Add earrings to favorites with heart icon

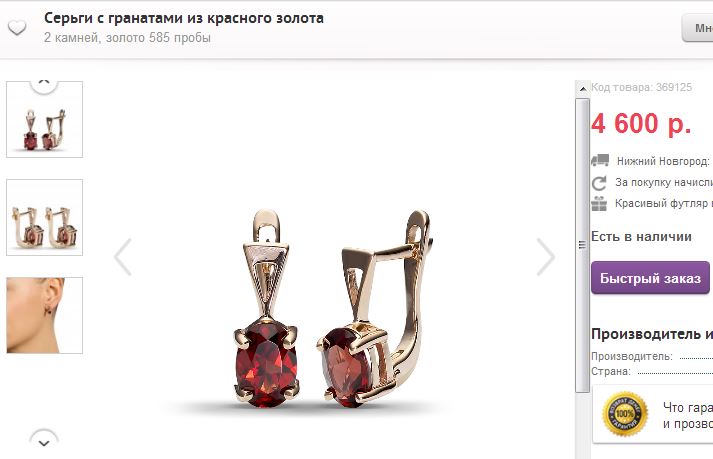pos(17,28)
